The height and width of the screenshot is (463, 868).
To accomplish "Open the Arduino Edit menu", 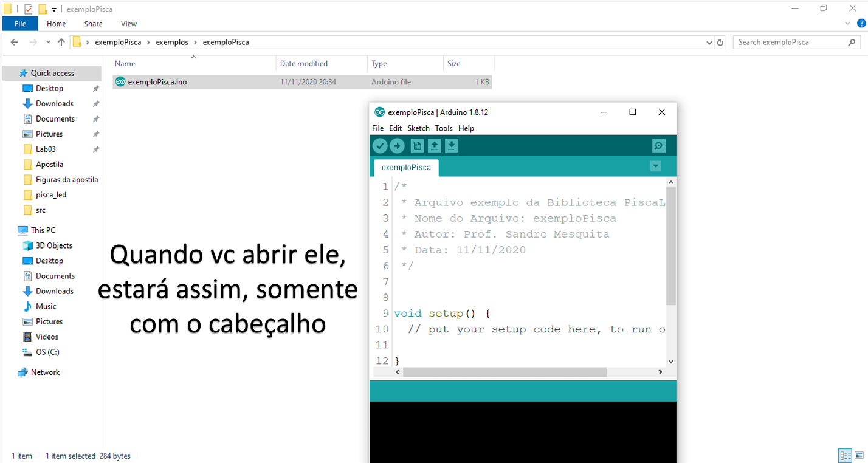I will click(396, 128).
